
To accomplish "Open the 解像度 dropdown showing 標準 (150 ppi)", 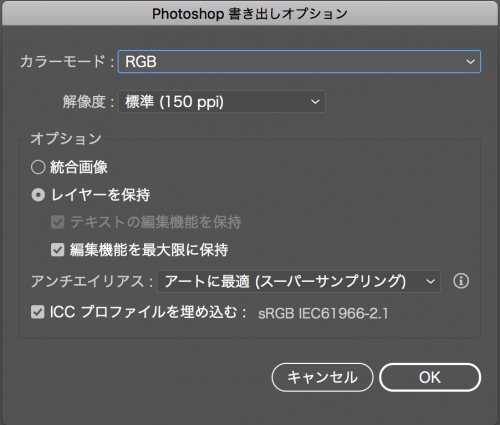I will pyautogui.click(x=222, y=102).
